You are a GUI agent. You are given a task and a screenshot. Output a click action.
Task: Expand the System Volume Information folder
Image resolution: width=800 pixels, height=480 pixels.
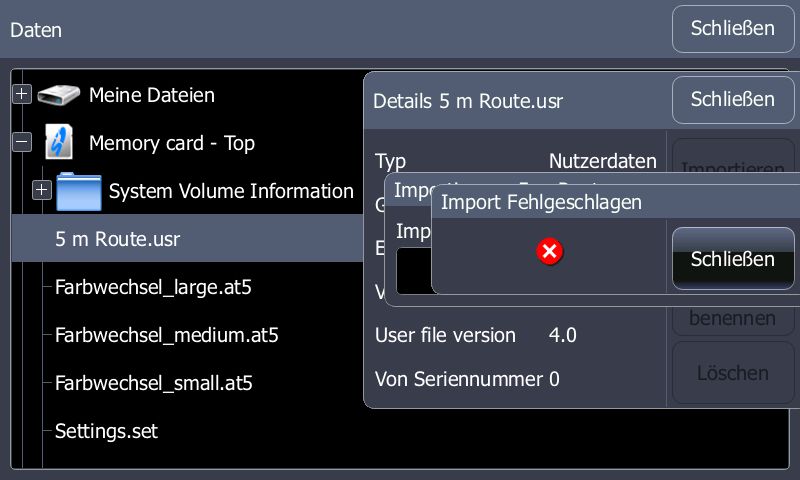click(x=42, y=190)
